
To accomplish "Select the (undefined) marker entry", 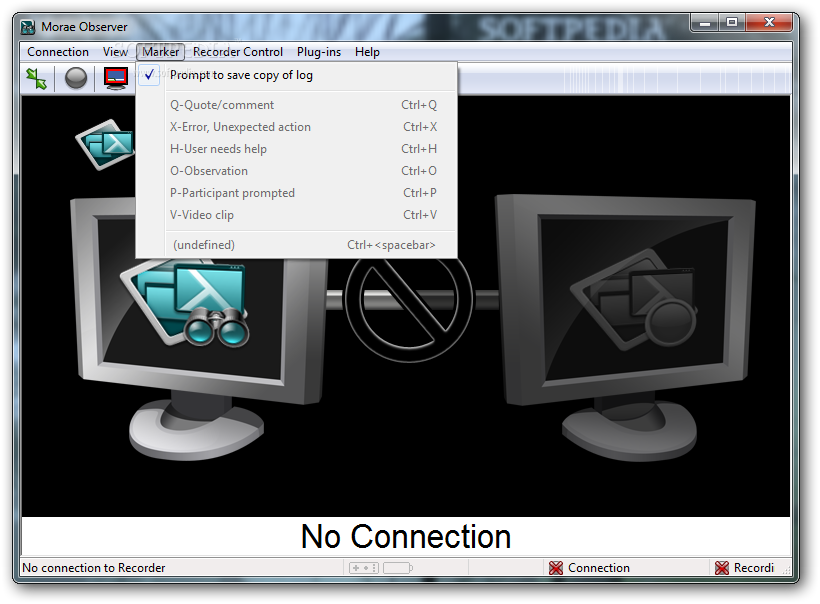I will pyautogui.click(x=296, y=245).
